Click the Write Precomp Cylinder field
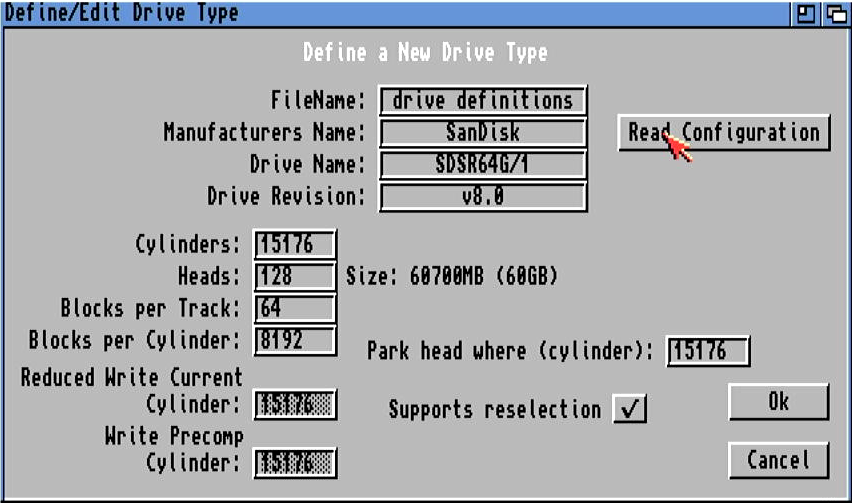852x503 pixels. click(x=296, y=463)
